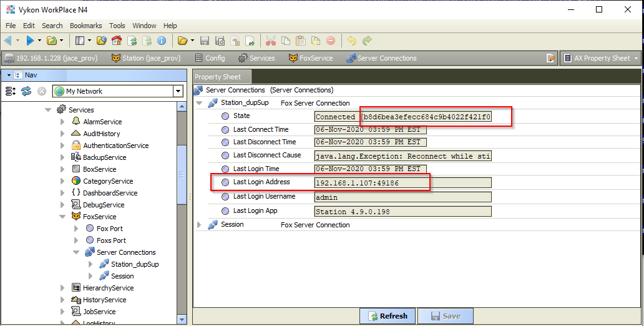Select the Property Sheet tab
This screenshot has height=326, width=644.
click(222, 77)
